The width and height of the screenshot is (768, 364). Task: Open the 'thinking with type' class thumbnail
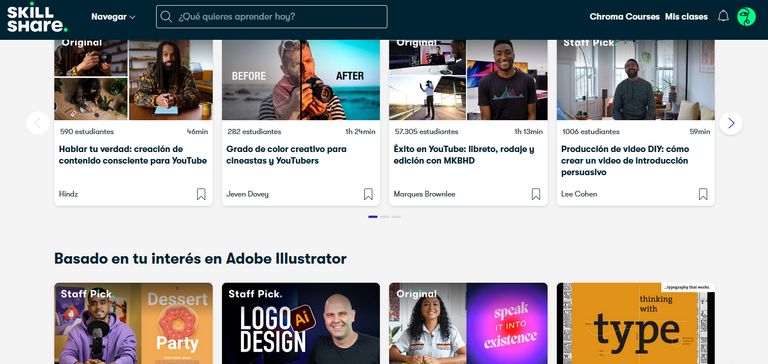[636, 323]
